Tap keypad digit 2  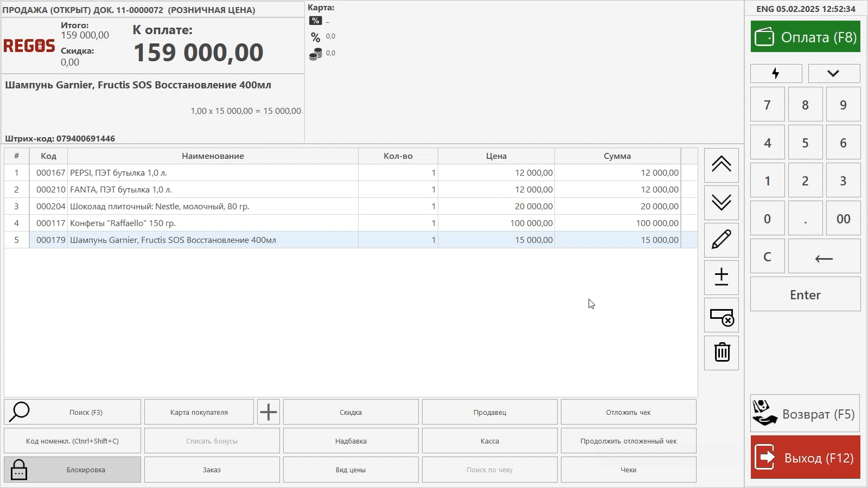pos(805,181)
